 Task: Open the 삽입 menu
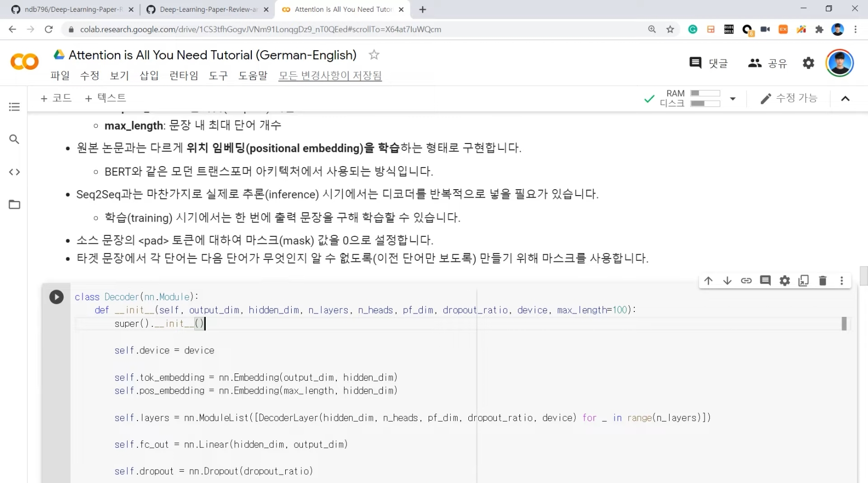pos(149,76)
